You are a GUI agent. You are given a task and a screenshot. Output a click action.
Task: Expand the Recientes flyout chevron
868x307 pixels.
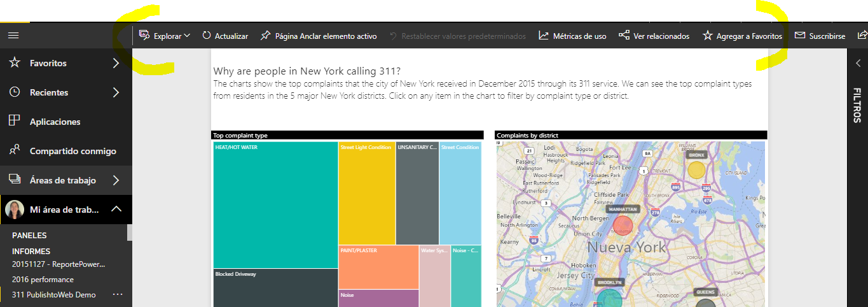[x=116, y=92]
